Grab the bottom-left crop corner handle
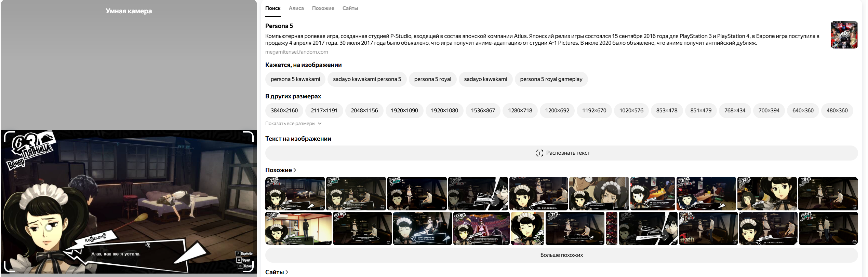 9,267
